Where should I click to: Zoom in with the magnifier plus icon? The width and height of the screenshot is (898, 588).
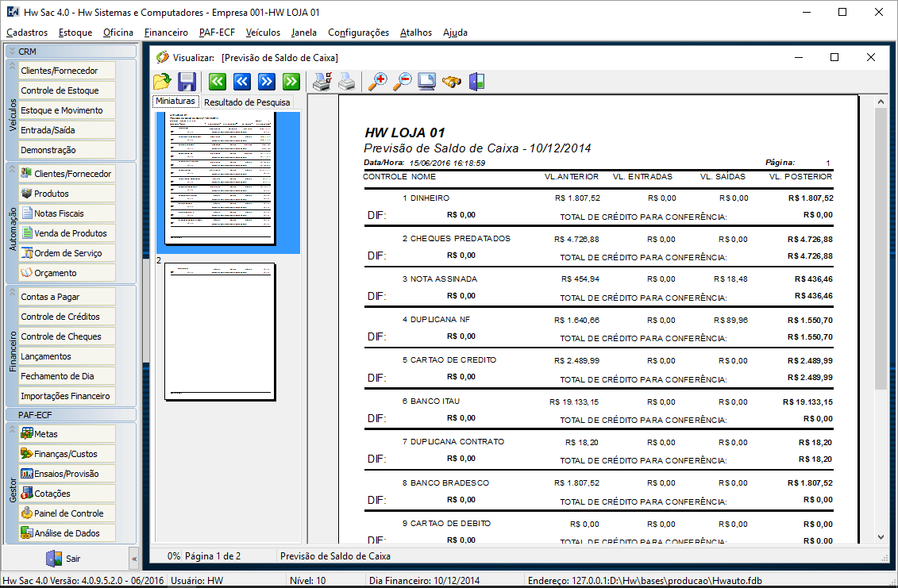[x=378, y=82]
